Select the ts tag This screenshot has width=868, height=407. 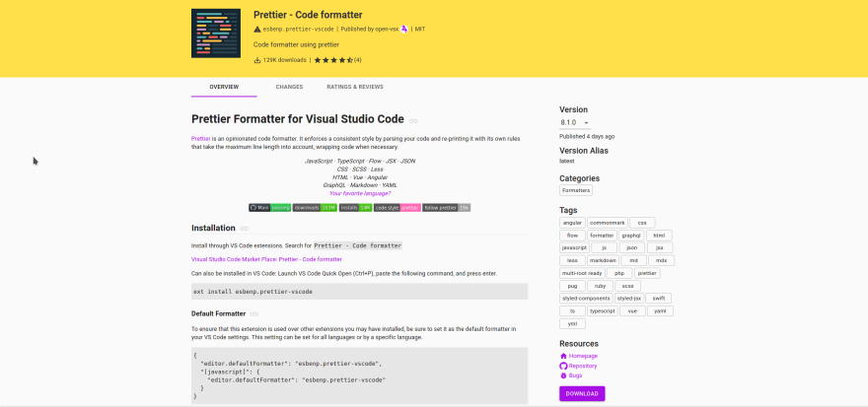572,311
